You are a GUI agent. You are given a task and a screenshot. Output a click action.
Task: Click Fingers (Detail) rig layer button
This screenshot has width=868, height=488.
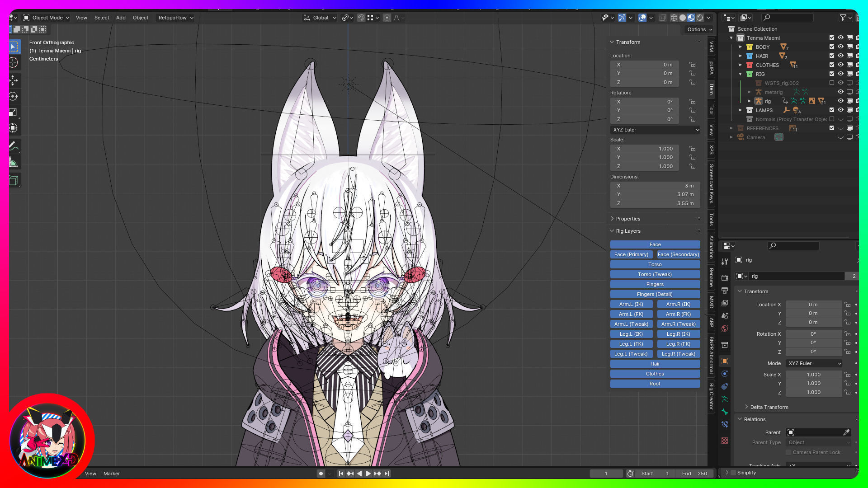(655, 294)
